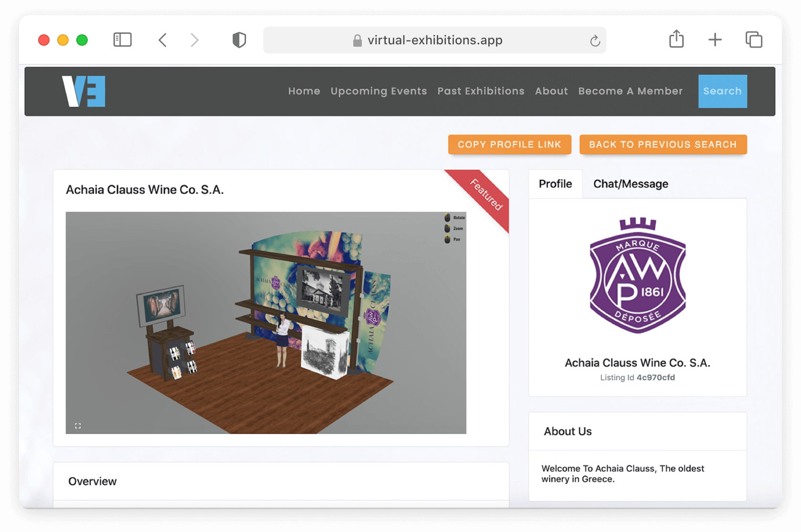Open the Safari share icon
The image size is (801, 532).
tap(676, 39)
